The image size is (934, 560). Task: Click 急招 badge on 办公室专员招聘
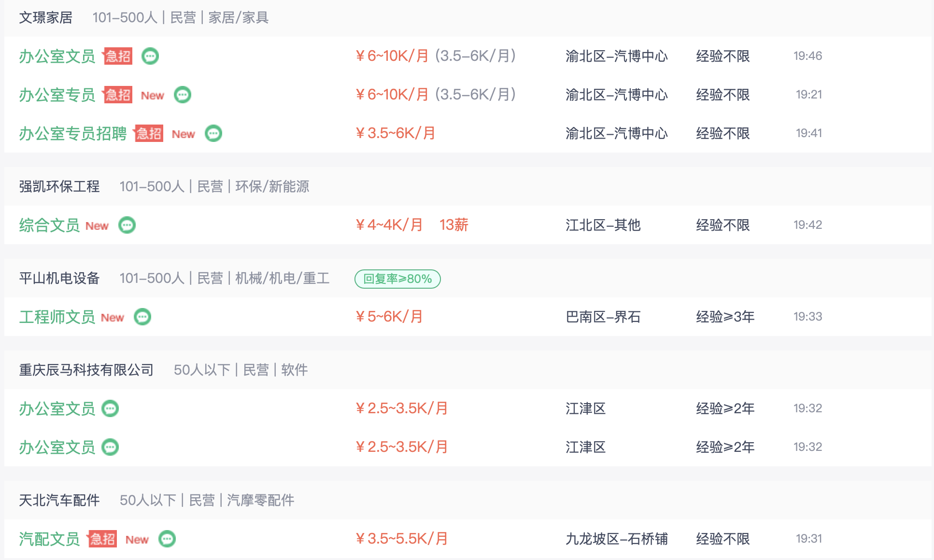149,133
